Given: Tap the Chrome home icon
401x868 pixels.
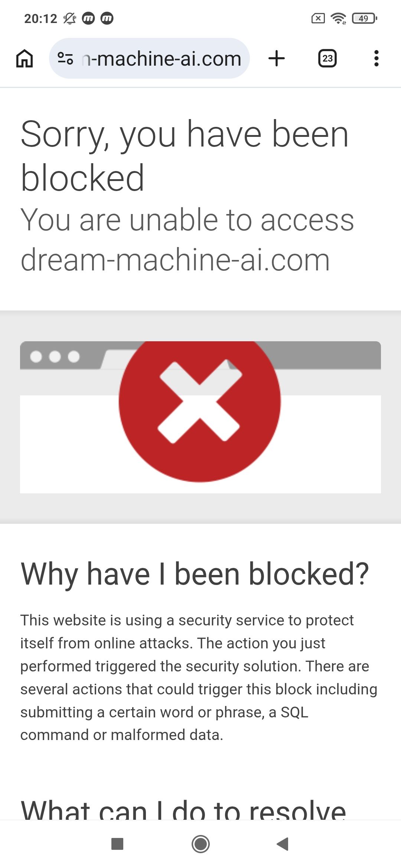Looking at the screenshot, I should [x=25, y=59].
